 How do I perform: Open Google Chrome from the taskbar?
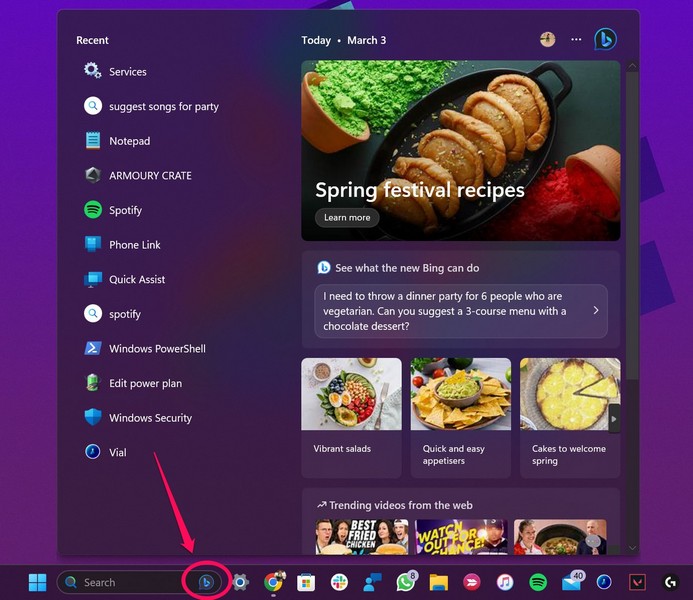click(x=274, y=582)
